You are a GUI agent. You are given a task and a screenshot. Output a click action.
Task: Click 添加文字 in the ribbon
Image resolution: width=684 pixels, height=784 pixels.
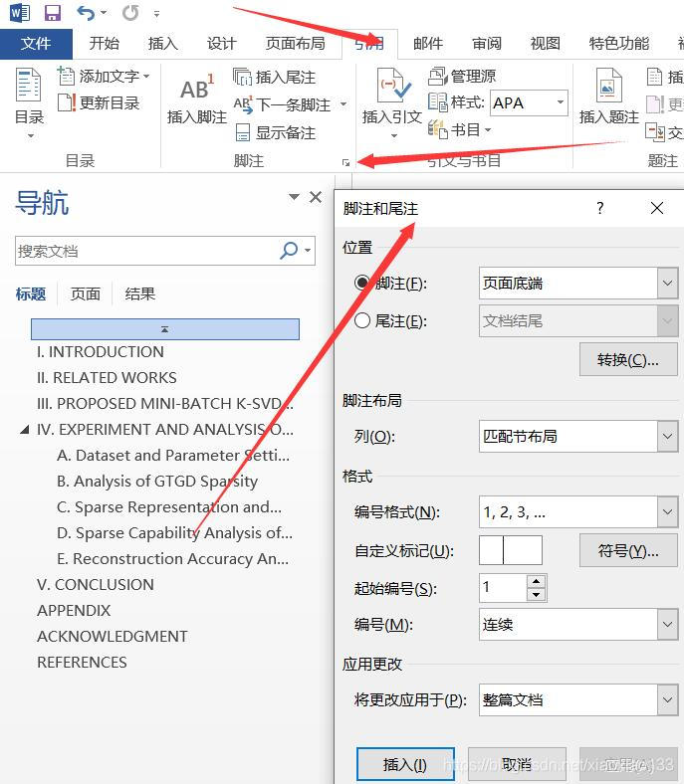[104, 76]
